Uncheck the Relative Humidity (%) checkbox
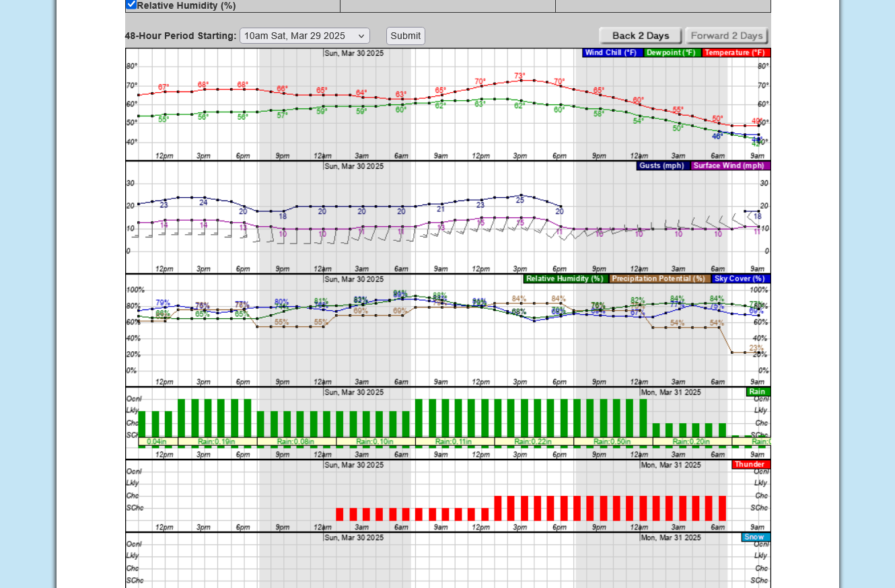This screenshot has height=588, width=895. [x=131, y=5]
